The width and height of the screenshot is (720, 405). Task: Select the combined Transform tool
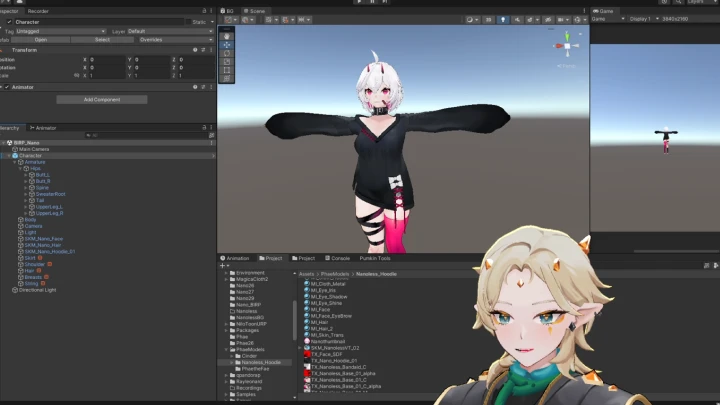point(227,78)
